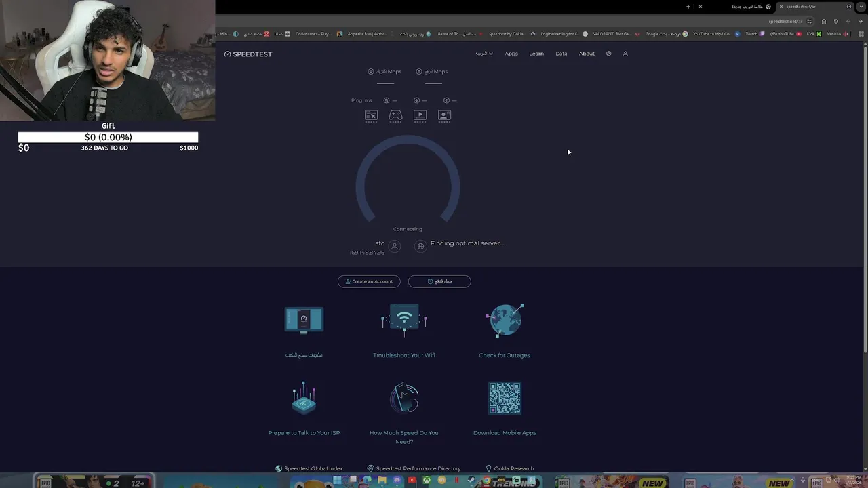Open the desktop apps monitor illustration
Image resolution: width=868 pixels, height=488 pixels.
[304, 321]
